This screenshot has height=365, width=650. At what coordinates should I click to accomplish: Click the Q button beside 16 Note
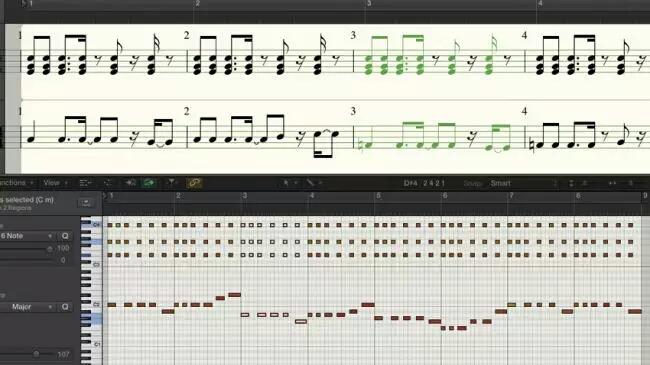[x=65, y=236]
